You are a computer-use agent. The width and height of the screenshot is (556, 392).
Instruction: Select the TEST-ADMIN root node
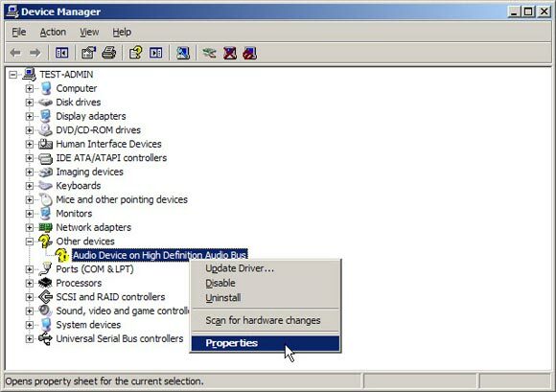[66, 75]
